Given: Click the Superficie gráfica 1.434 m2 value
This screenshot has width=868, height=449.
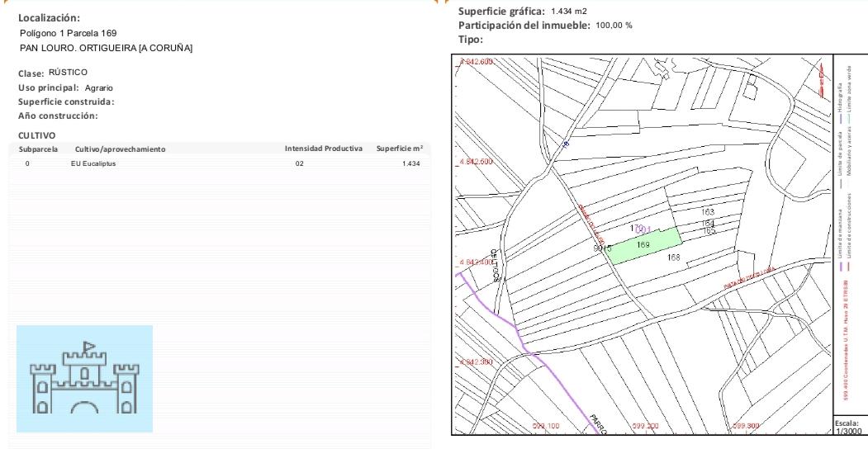Looking at the screenshot, I should [x=568, y=10].
